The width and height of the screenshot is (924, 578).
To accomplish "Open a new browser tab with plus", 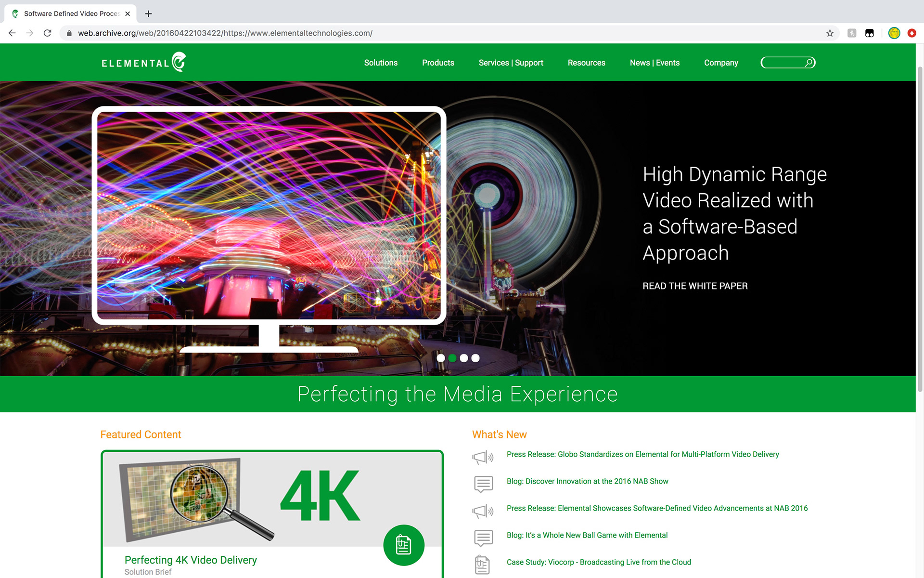I will [x=148, y=13].
